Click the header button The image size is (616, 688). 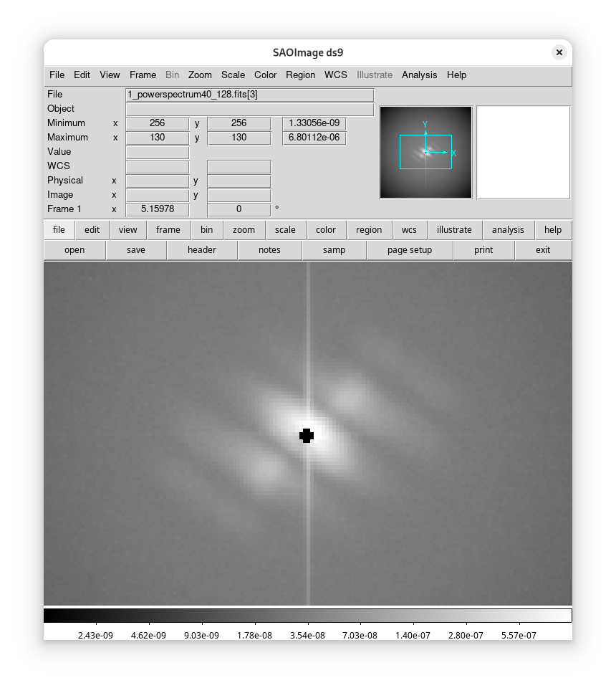click(201, 250)
